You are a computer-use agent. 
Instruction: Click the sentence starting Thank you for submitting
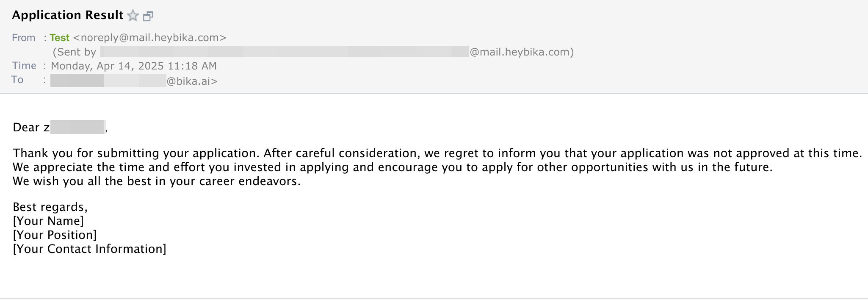437,153
